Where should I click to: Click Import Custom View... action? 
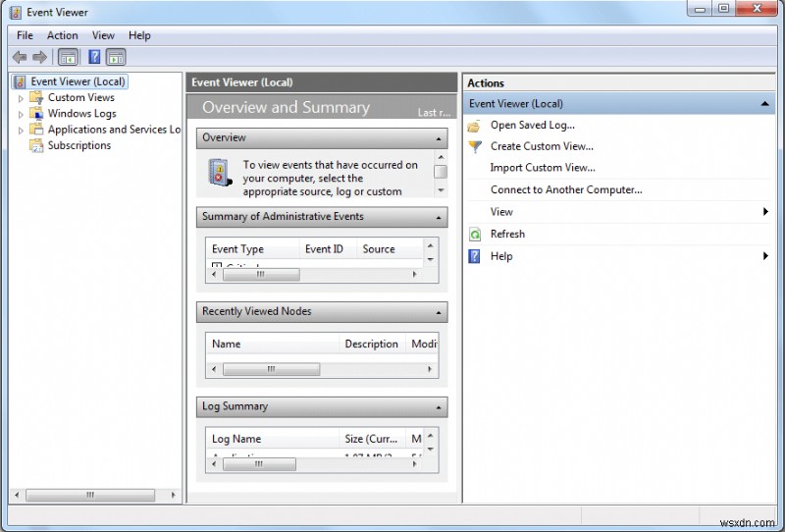pos(543,168)
